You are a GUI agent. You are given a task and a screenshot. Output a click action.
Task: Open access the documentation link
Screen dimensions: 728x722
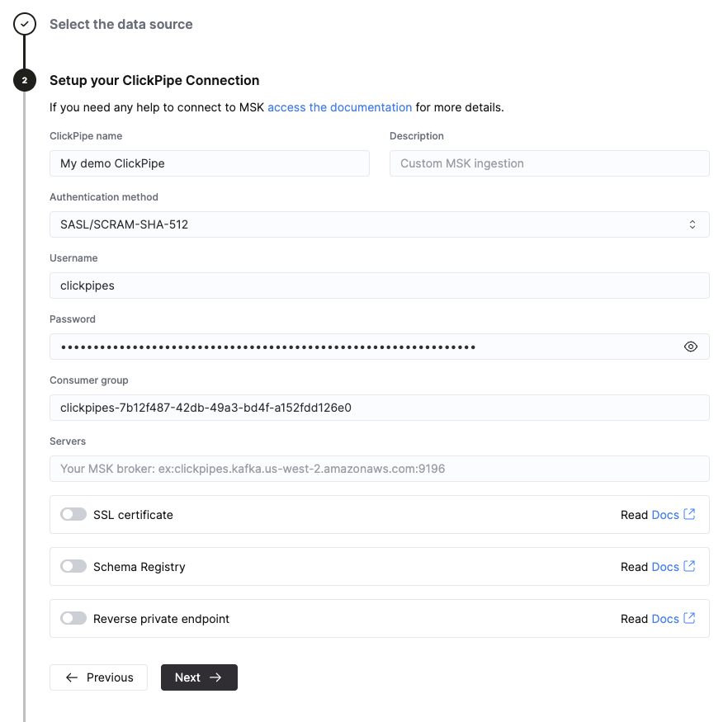click(339, 107)
